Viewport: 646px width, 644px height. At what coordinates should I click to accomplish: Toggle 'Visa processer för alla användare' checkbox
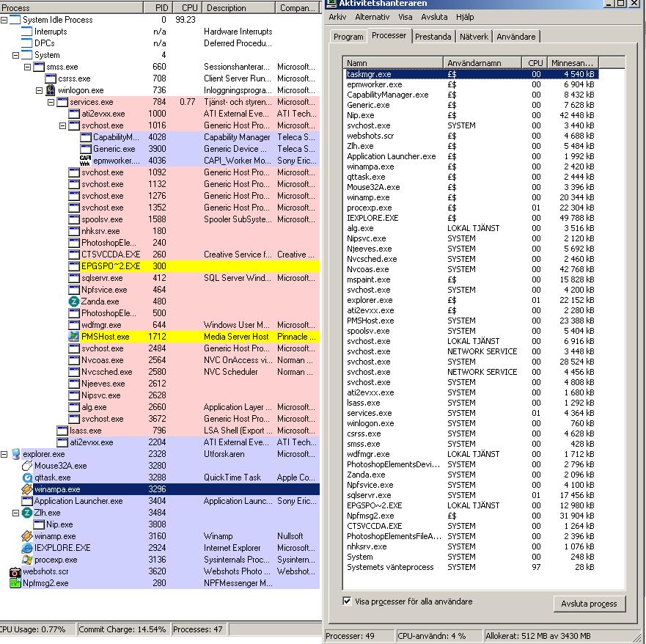click(348, 601)
